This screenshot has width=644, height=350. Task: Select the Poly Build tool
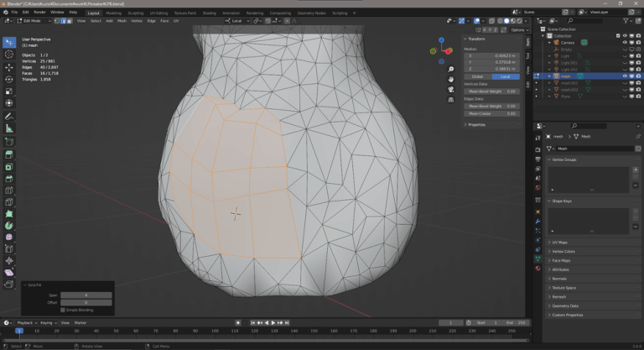(x=9, y=214)
